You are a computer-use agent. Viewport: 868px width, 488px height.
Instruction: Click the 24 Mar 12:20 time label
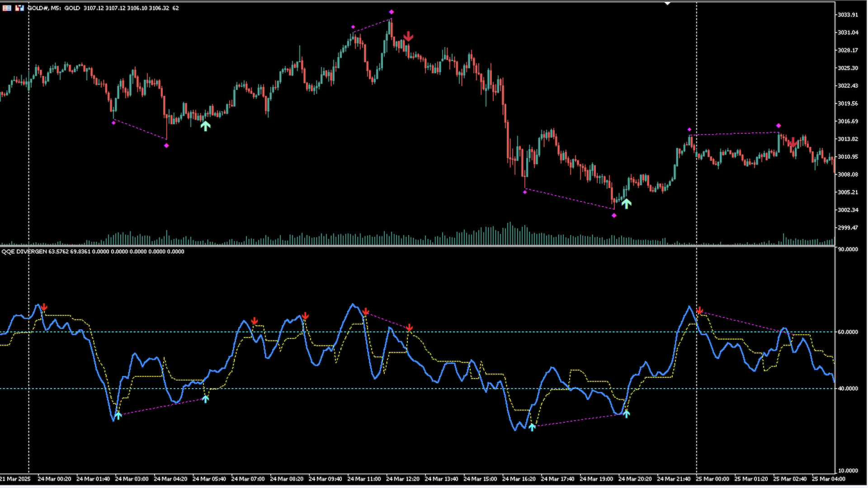pyautogui.click(x=403, y=479)
